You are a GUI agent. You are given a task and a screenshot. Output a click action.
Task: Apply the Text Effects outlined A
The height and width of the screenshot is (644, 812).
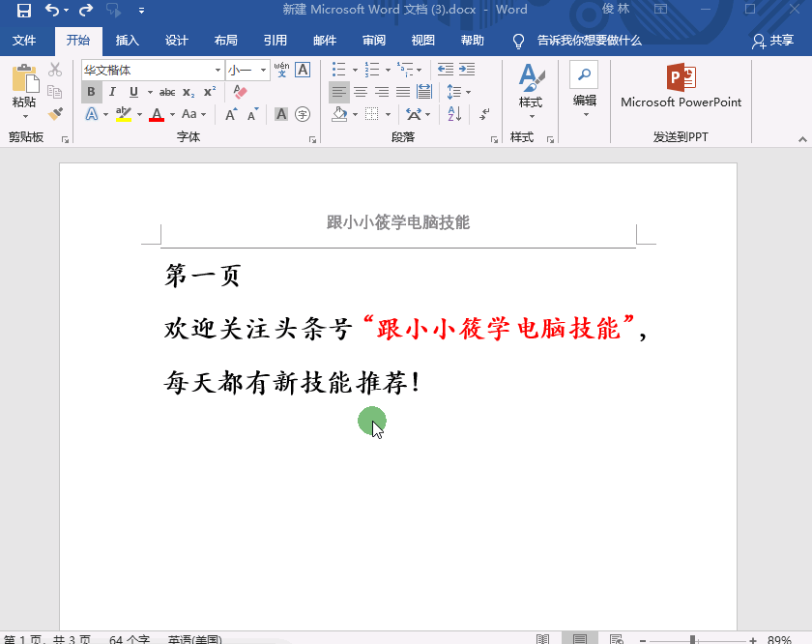pos(91,114)
